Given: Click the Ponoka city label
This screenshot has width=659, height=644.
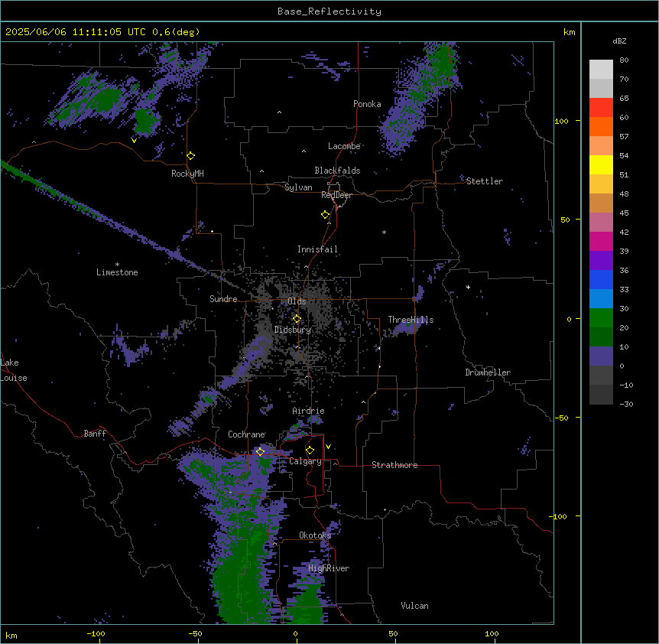Looking at the screenshot, I should coord(367,104).
